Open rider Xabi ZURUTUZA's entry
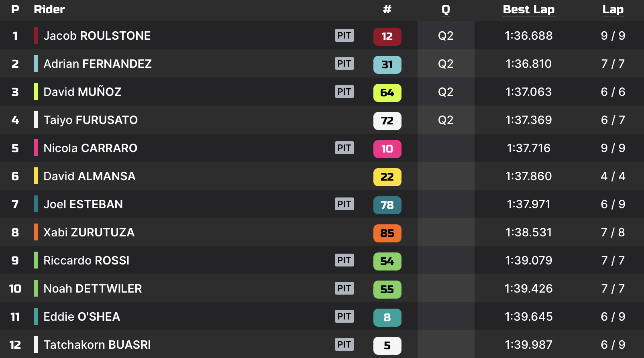644x358 pixels. (x=89, y=232)
